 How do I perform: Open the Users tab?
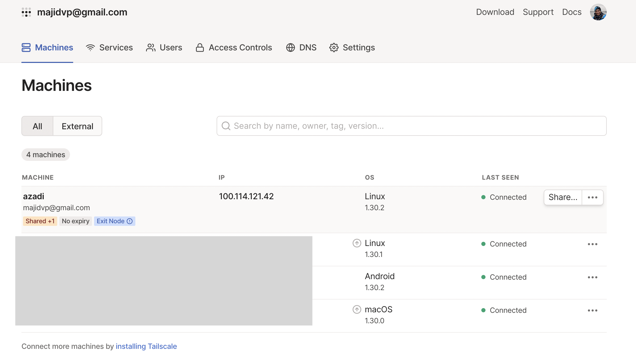(164, 48)
